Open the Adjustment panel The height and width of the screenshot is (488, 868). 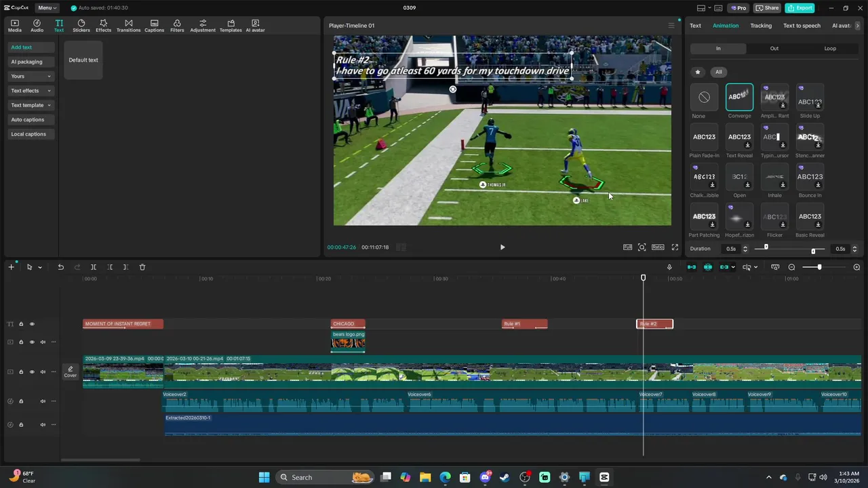click(x=203, y=26)
